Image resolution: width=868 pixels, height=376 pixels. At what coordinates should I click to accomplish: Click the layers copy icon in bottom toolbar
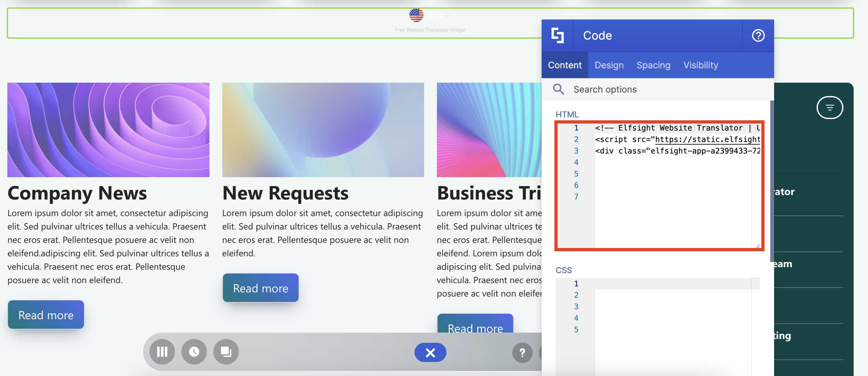[x=226, y=352]
